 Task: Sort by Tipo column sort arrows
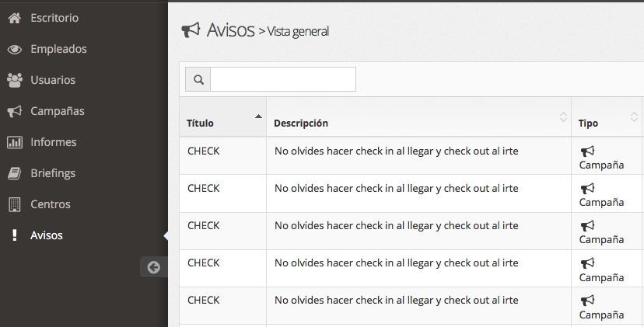tap(634, 117)
